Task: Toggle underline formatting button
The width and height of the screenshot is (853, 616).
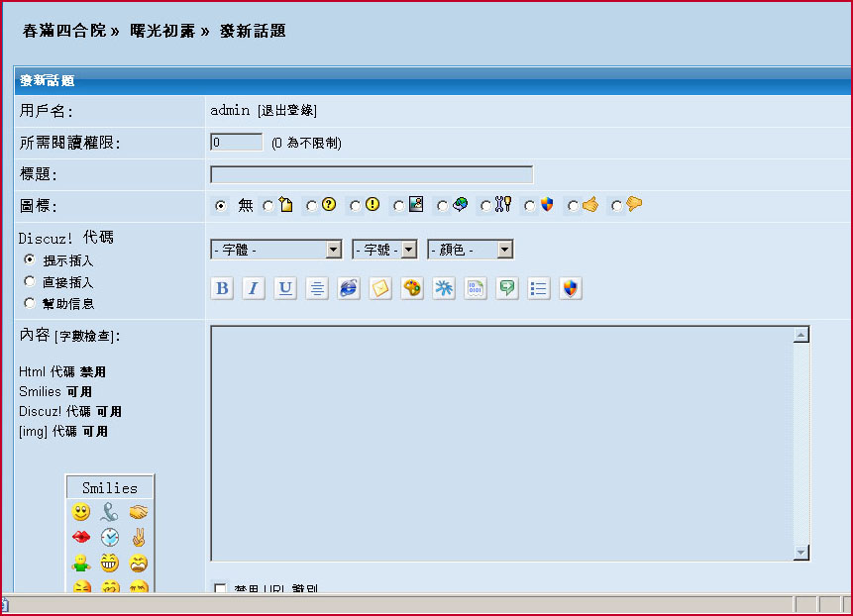Action: (x=285, y=288)
